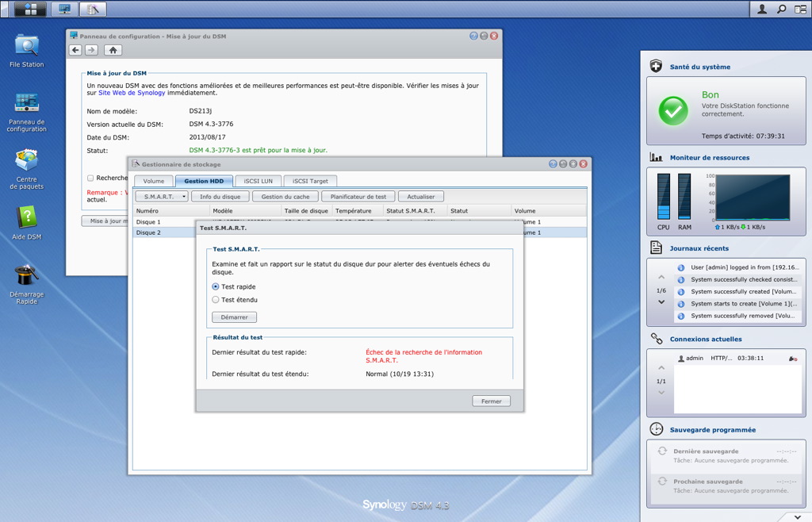Open help for the Panneau de configuration window
This screenshot has height=522, width=812.
coord(473,36)
